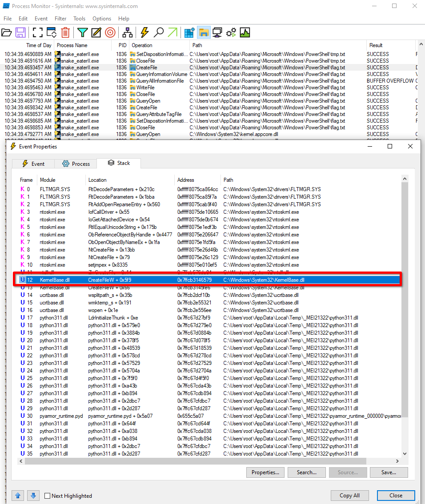Select stack frame 8 NtCreateFile + 0x13bb
The image size is (425, 504).
coord(209,250)
